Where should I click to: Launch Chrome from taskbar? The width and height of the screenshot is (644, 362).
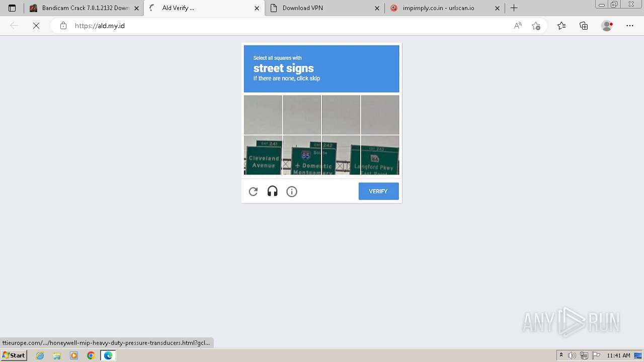coord(91,355)
